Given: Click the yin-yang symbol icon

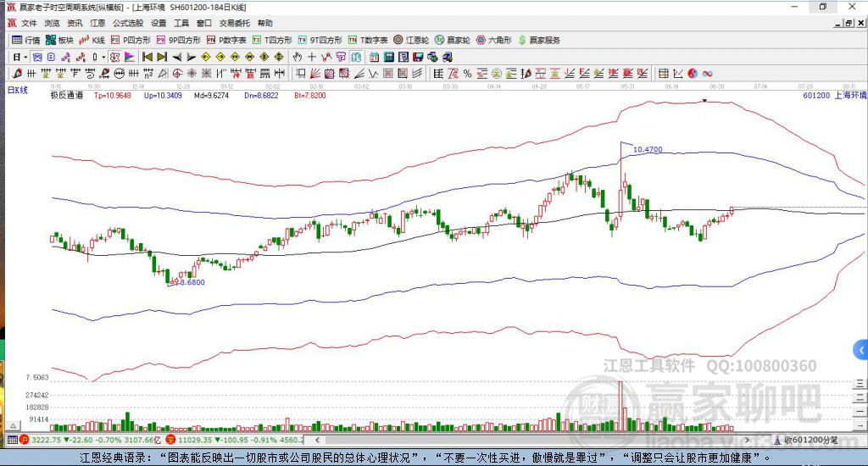Looking at the screenshot, I should coord(693,74).
